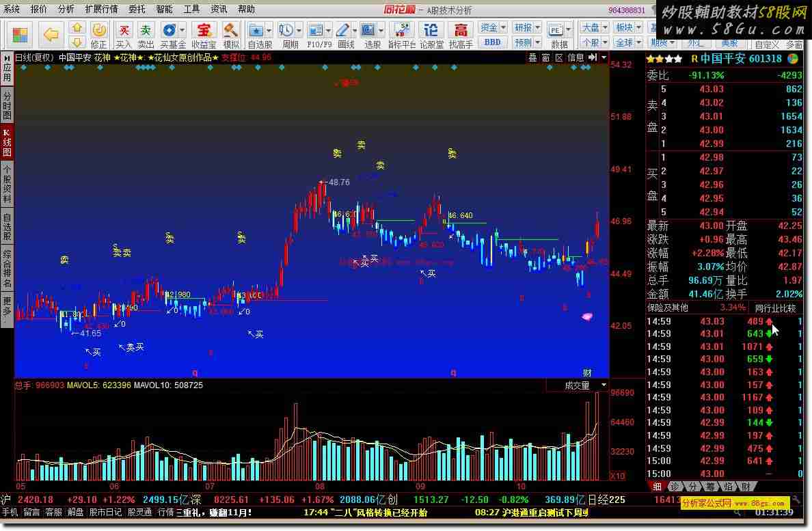Open the 论股堂 forum icon
This screenshot has width=812, height=531.
coord(431,31)
